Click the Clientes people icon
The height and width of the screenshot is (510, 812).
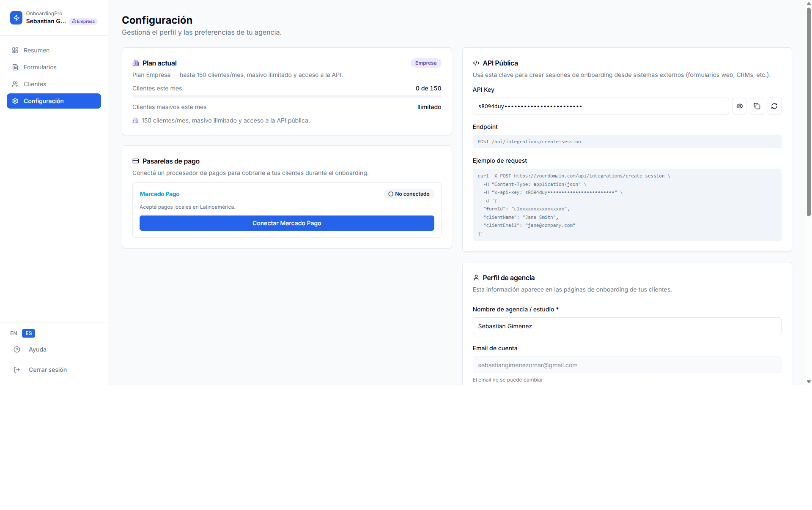(x=15, y=84)
